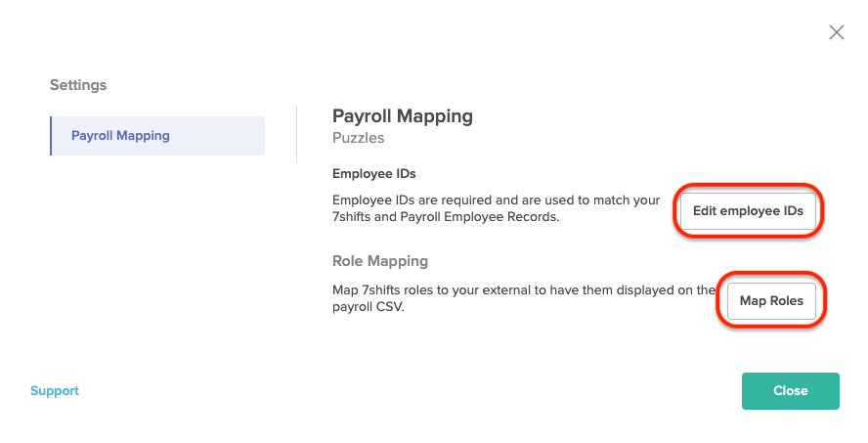Screen dimensions: 868x443
Task: Click the word "7shifts" in the employee description
Action: pyautogui.click(x=352, y=216)
